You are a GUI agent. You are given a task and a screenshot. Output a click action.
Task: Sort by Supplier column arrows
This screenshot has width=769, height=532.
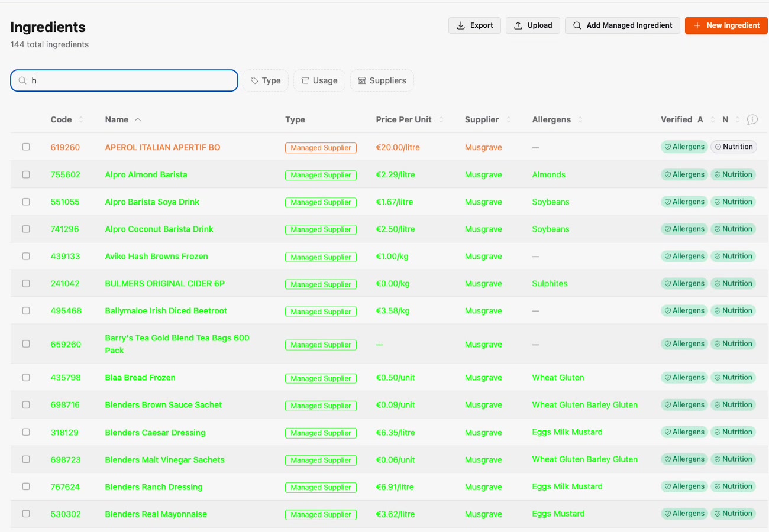[x=509, y=119]
